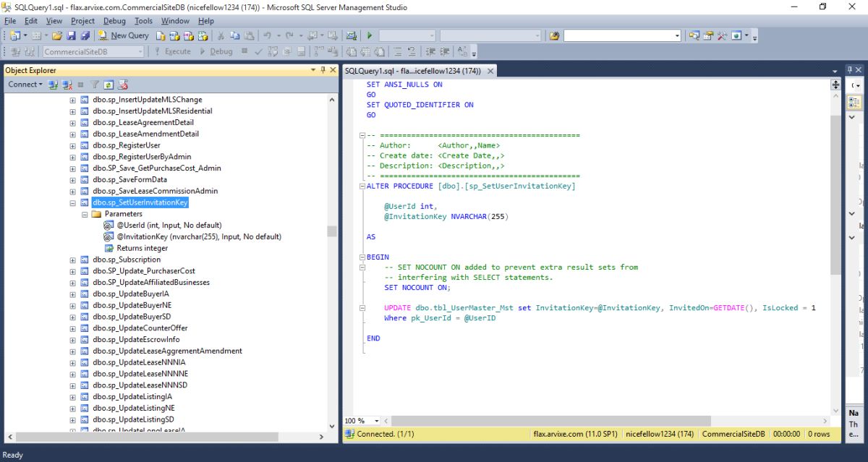Expand the dbo.sp_UpdateBuyerIA node

click(72, 294)
